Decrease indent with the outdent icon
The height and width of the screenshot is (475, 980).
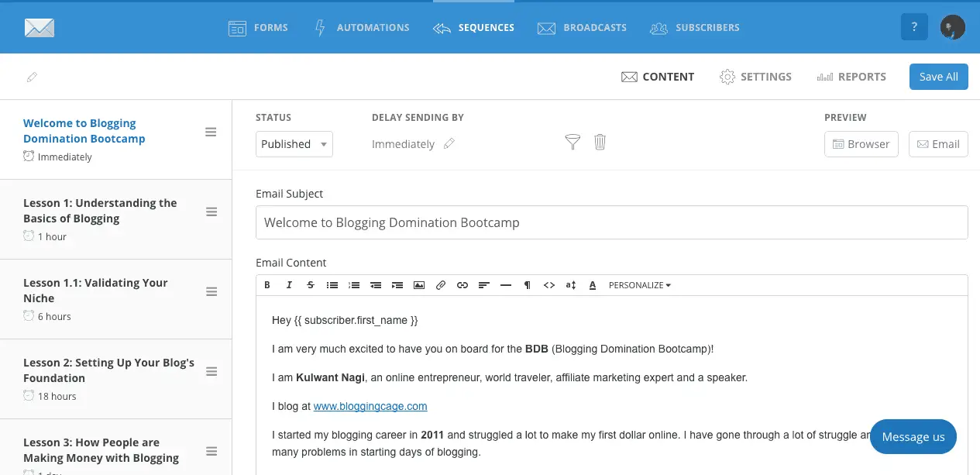point(376,285)
